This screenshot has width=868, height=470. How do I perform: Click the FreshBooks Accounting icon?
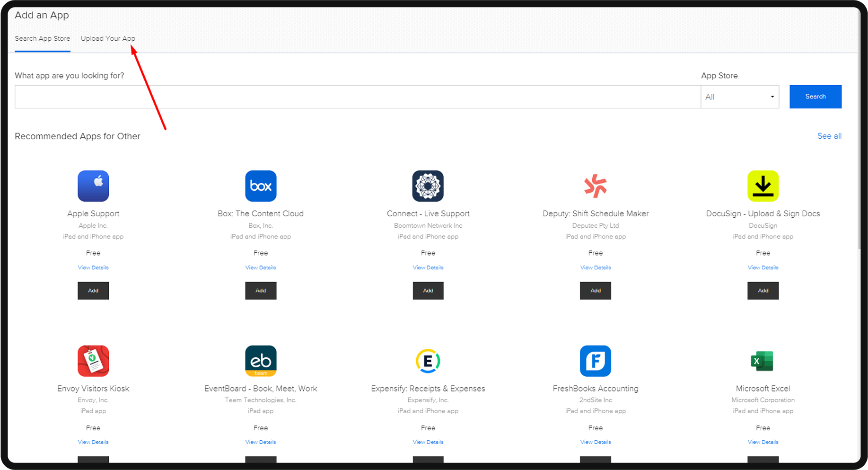pos(596,361)
